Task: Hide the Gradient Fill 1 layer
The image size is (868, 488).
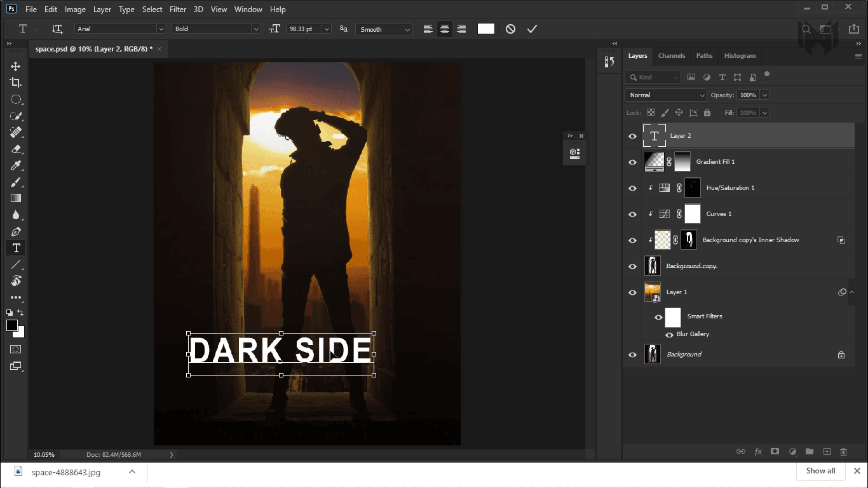Action: click(632, 162)
